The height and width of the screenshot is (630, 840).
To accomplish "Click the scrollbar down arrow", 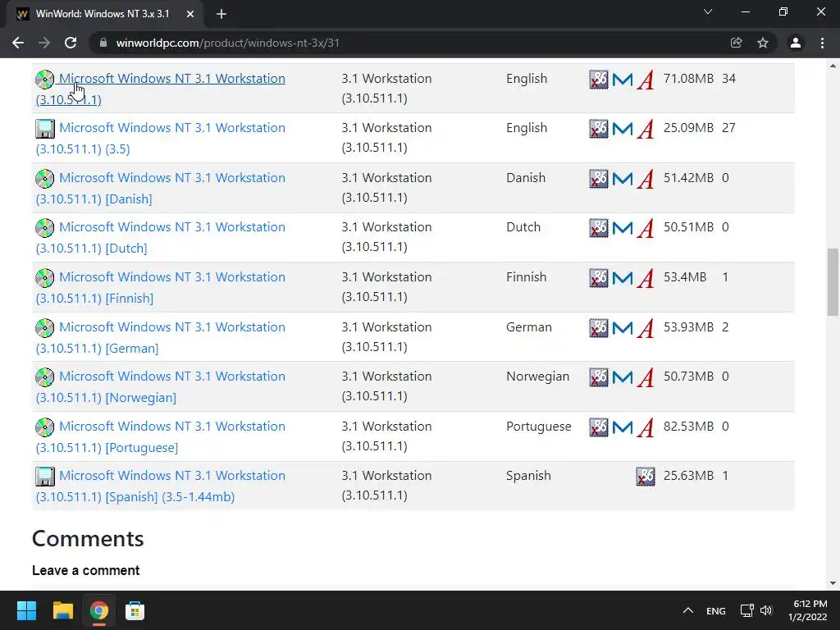I will coord(833,583).
